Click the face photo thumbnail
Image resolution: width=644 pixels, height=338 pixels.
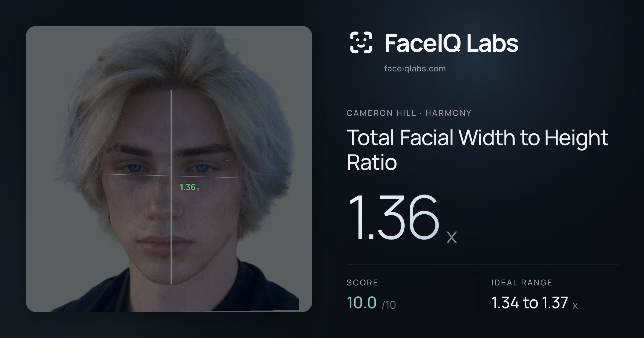[169, 169]
